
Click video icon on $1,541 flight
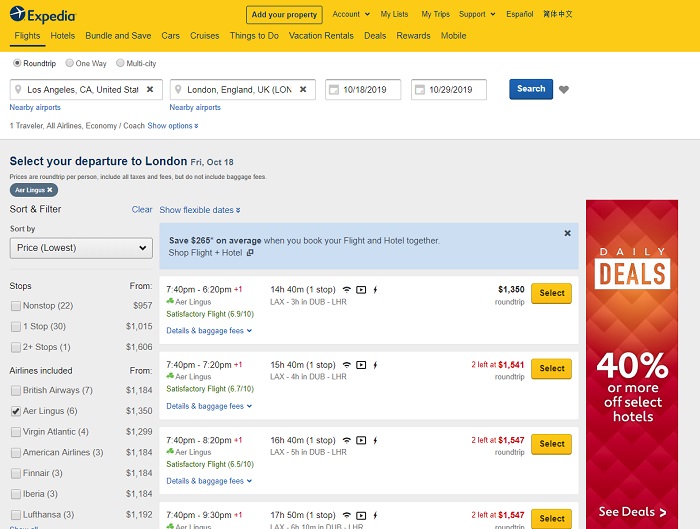click(x=361, y=365)
